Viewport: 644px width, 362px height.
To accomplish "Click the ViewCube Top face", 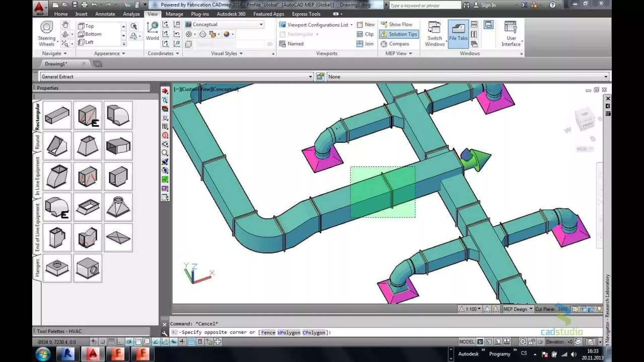I will (584, 115).
